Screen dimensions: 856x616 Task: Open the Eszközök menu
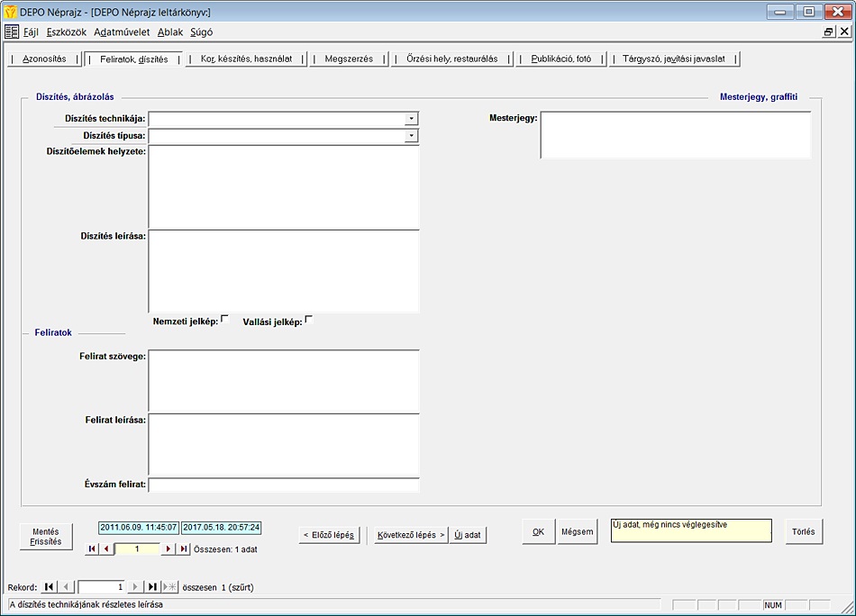pyautogui.click(x=67, y=32)
